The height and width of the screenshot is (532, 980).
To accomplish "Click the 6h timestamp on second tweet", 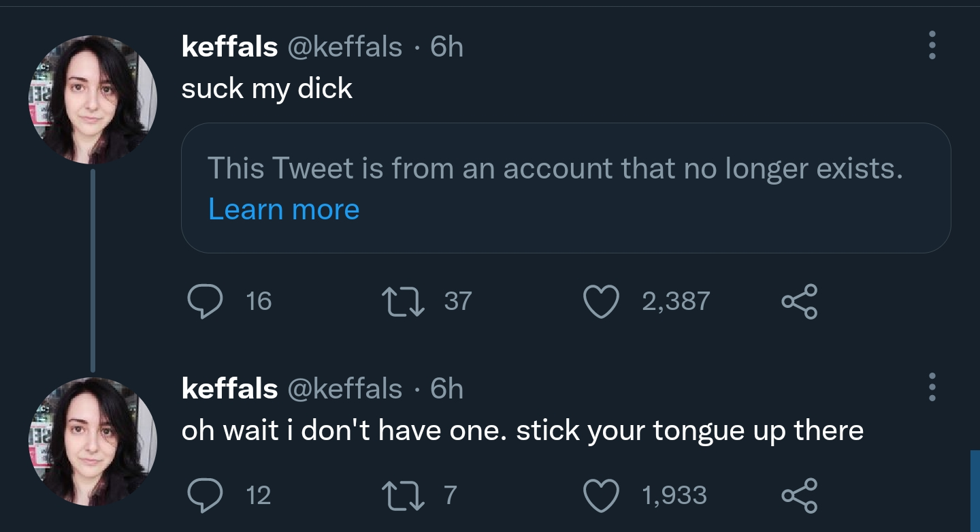I will 447,389.
